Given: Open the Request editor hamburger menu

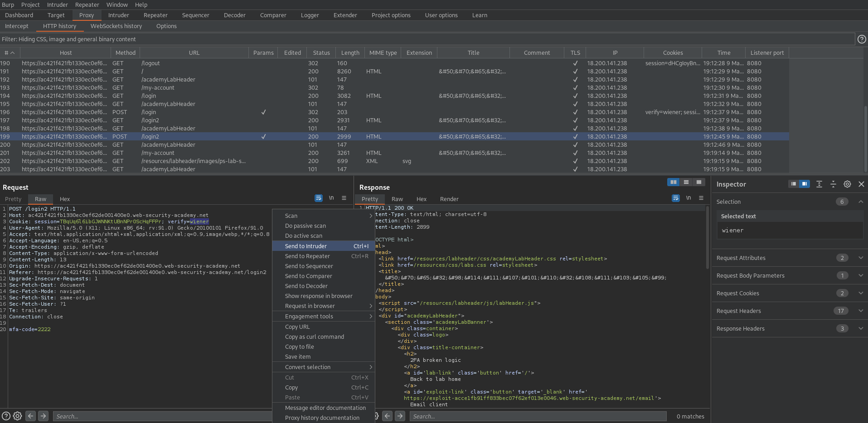Looking at the screenshot, I should [344, 198].
